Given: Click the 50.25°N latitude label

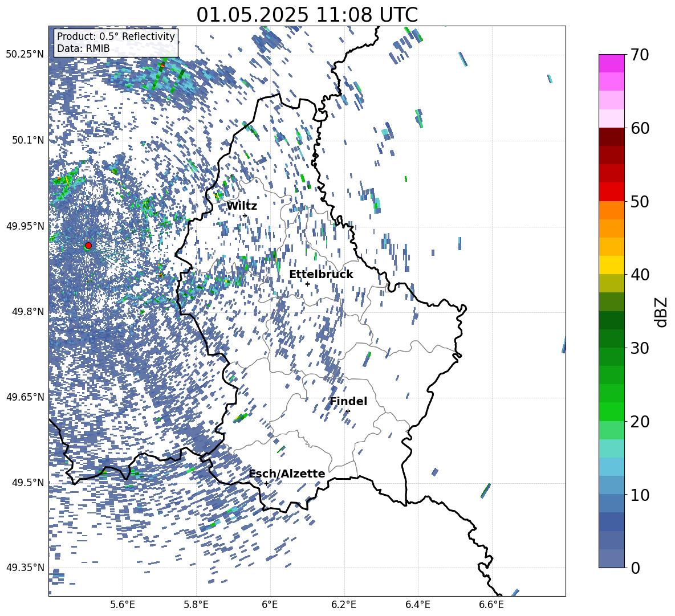Looking at the screenshot, I should tap(25, 54).
